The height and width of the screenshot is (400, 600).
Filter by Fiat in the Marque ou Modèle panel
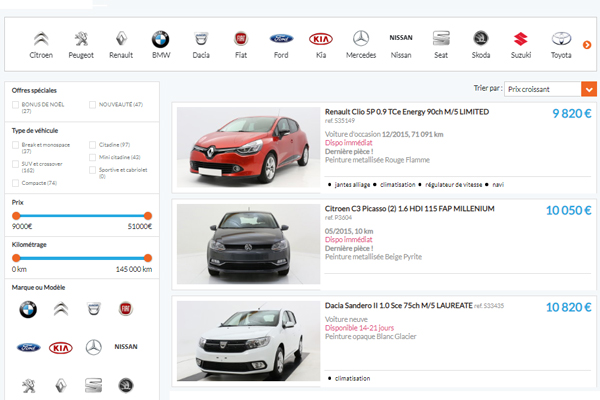(x=126, y=309)
